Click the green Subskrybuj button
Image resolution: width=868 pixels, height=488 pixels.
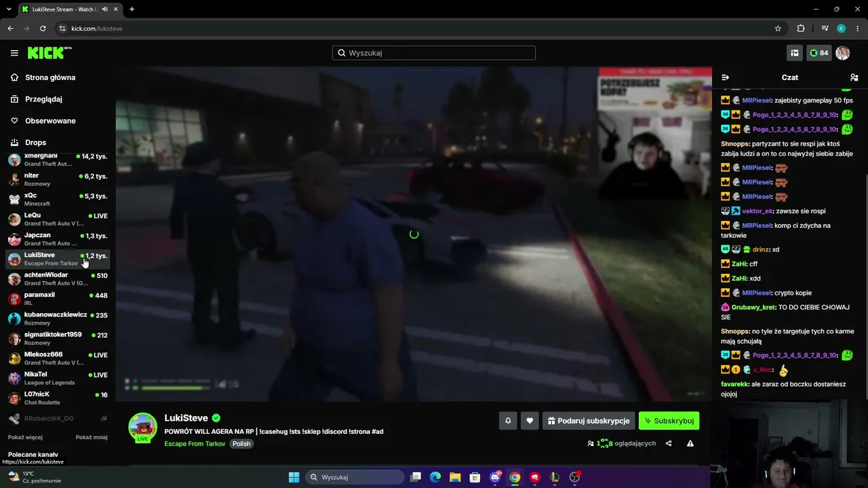click(669, 421)
